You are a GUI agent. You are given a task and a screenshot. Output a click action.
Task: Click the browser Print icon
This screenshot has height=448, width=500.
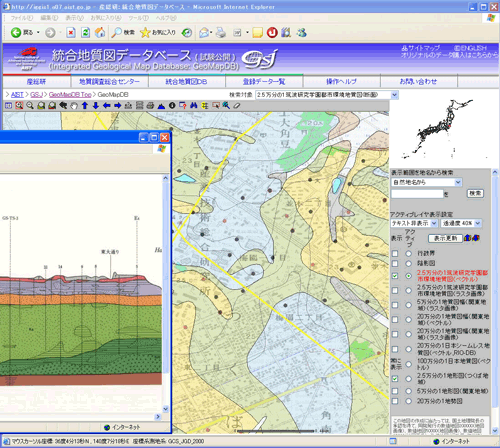220,33
